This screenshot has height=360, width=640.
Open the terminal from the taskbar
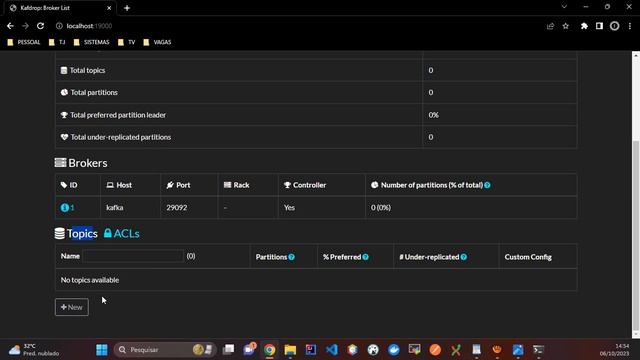tap(538, 350)
